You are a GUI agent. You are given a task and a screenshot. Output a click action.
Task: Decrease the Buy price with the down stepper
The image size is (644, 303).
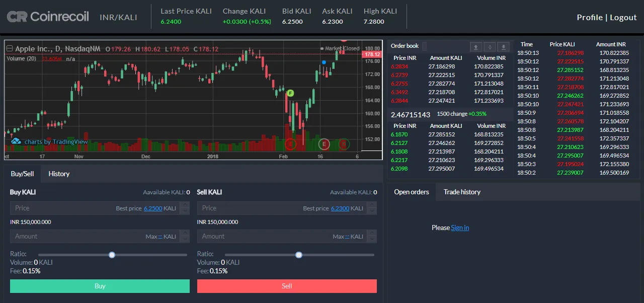pyautogui.click(x=185, y=211)
